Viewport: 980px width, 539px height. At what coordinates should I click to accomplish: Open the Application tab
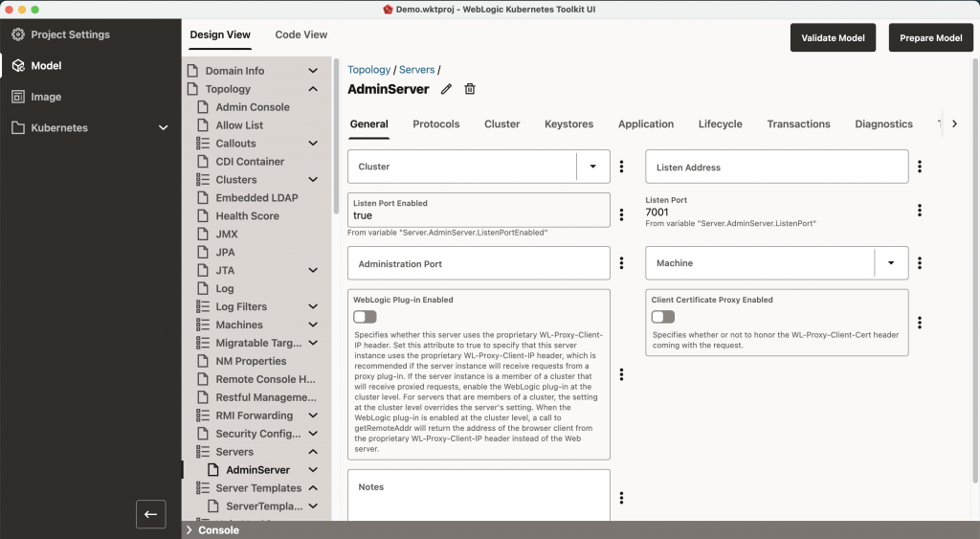646,124
